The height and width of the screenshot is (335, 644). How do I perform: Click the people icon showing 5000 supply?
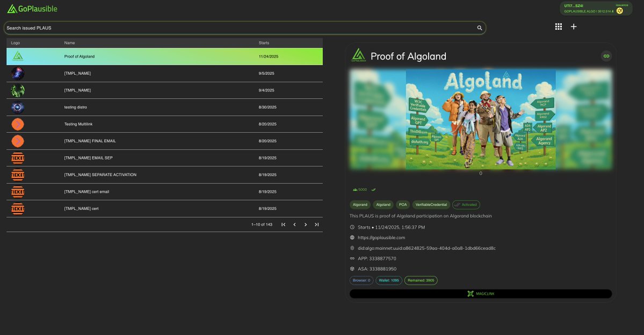(355, 190)
